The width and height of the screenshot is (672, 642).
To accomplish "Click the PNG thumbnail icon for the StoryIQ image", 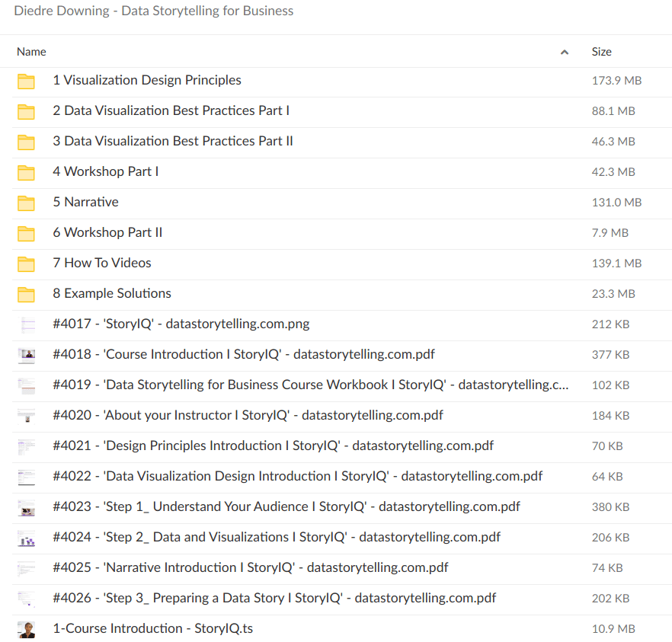I will tap(25, 324).
